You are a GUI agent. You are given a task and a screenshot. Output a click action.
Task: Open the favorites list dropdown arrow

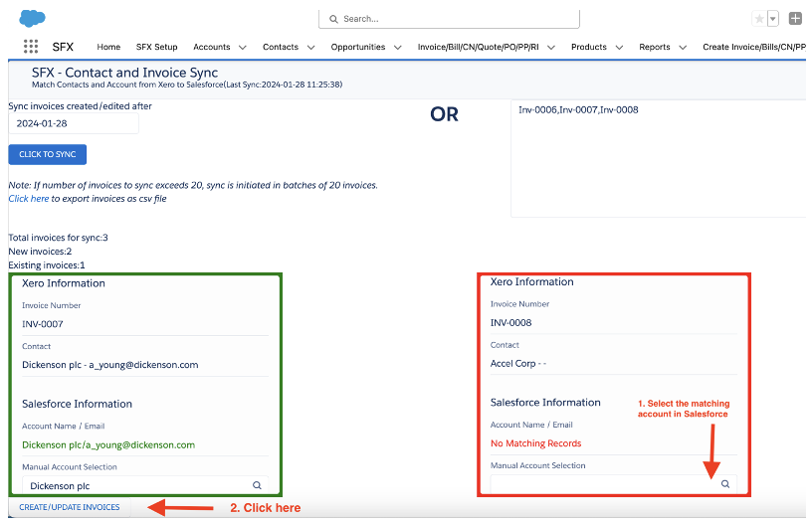[772, 19]
